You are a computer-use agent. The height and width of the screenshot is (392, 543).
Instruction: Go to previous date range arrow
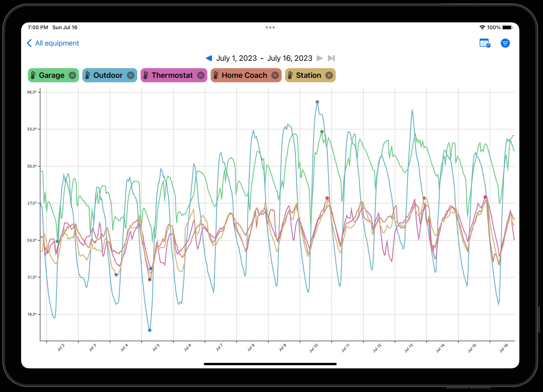tap(209, 58)
